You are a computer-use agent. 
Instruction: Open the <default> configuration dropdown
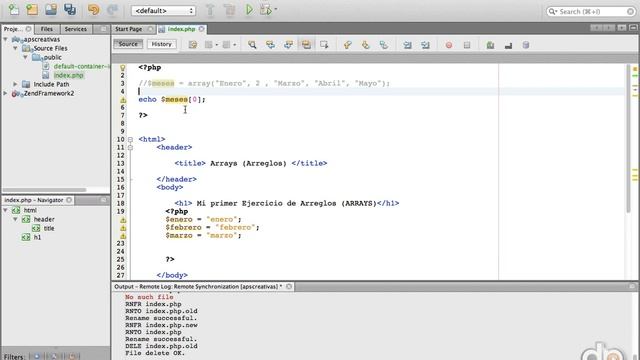(x=163, y=11)
